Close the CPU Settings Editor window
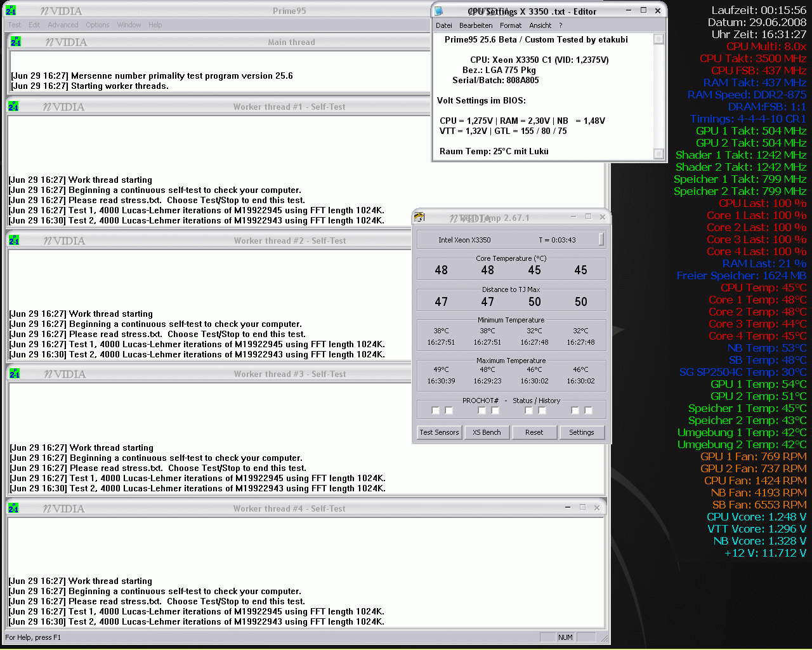The height and width of the screenshot is (650, 812). click(x=658, y=10)
